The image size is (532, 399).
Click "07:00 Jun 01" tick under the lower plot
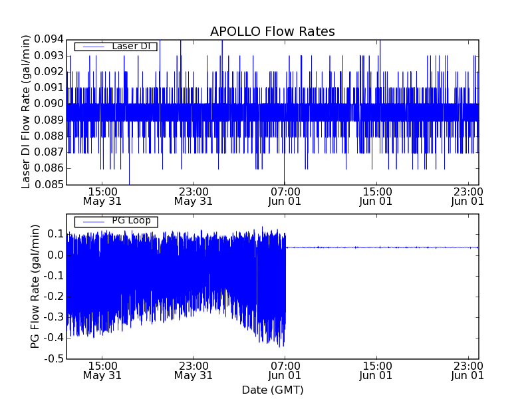point(285,370)
